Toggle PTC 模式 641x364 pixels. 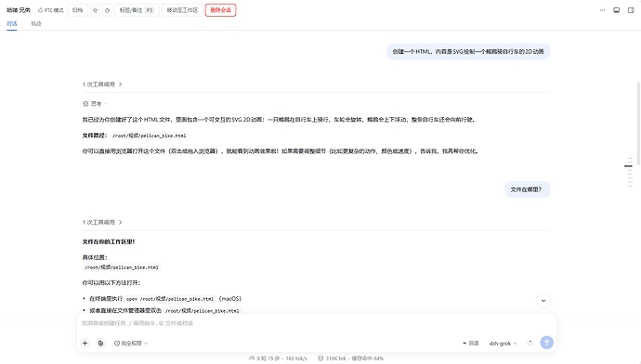(51, 10)
